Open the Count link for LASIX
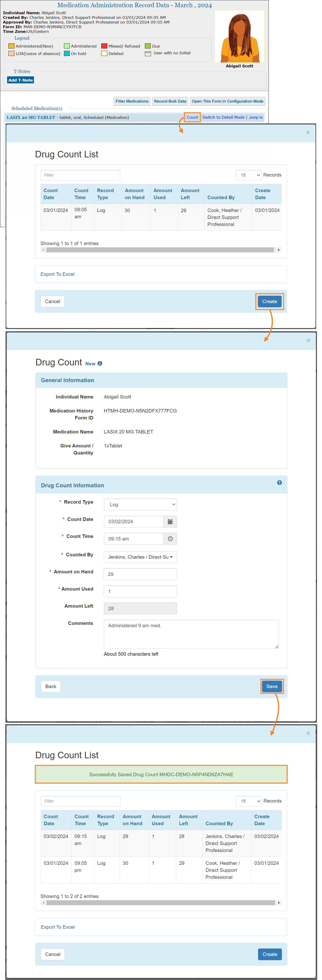The width and height of the screenshot is (322, 980). pos(192,118)
